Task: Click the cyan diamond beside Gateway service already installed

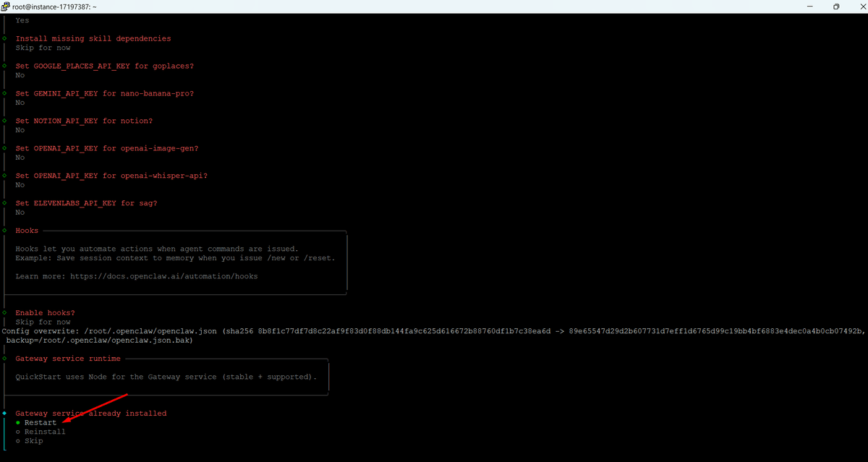Action: 4,414
